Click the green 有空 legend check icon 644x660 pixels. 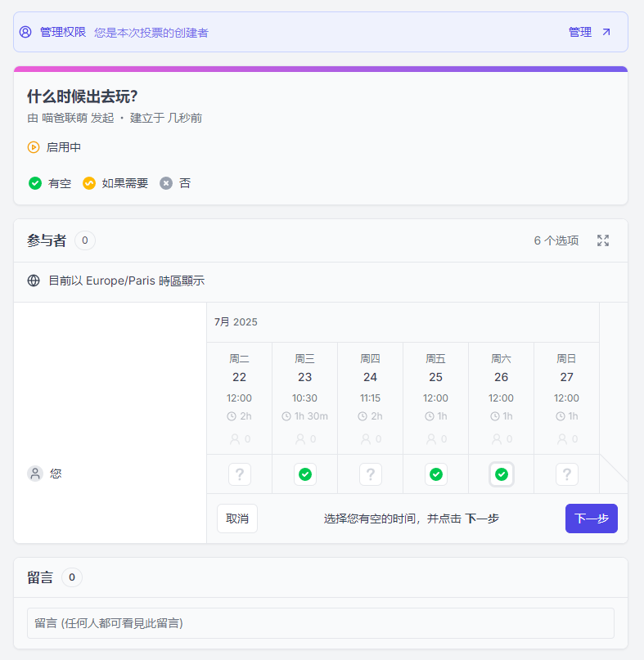coord(35,183)
